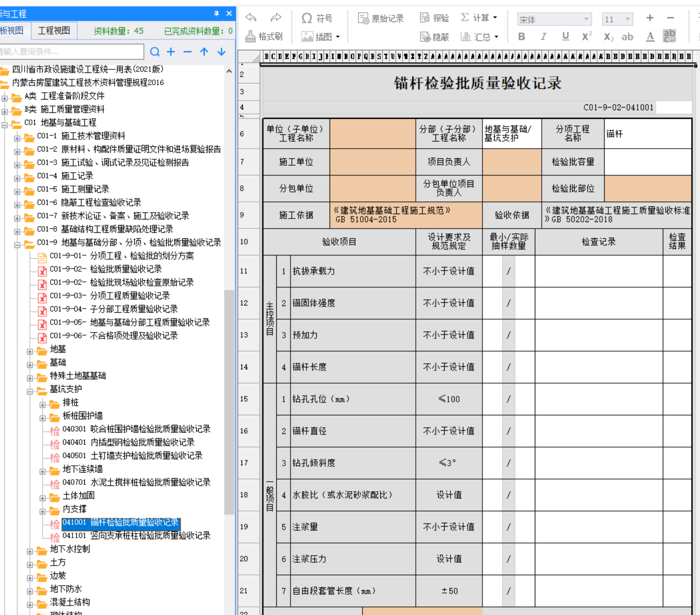Select C01-9-03- 分项工程质量验收记录
This screenshot has height=615, width=700.
pyautogui.click(x=110, y=296)
